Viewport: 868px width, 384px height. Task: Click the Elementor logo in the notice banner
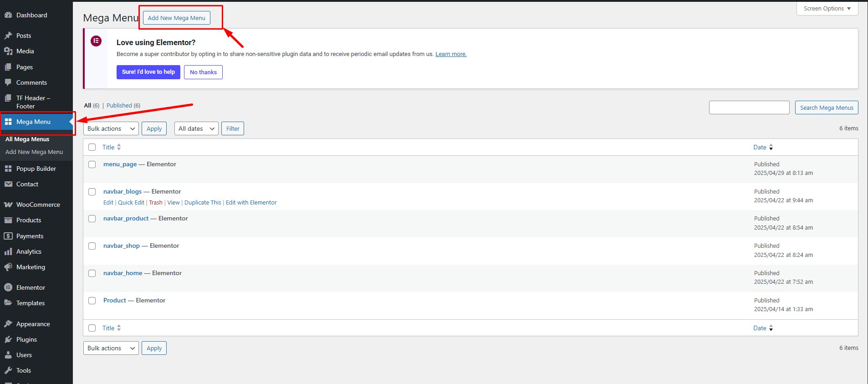coord(96,41)
